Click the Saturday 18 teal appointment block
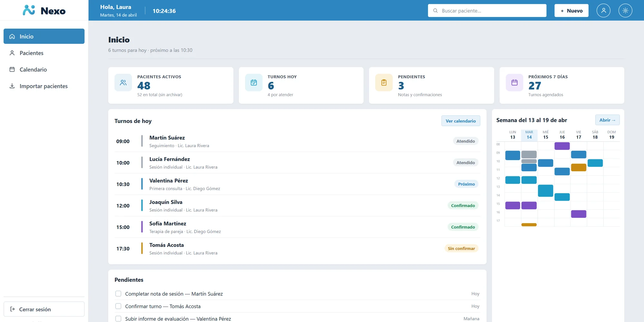 point(595,163)
